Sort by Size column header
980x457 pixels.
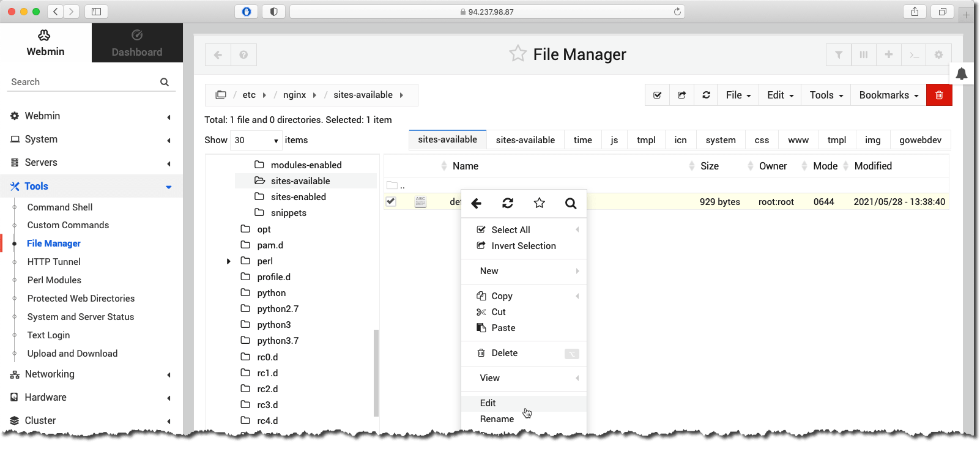coord(710,166)
